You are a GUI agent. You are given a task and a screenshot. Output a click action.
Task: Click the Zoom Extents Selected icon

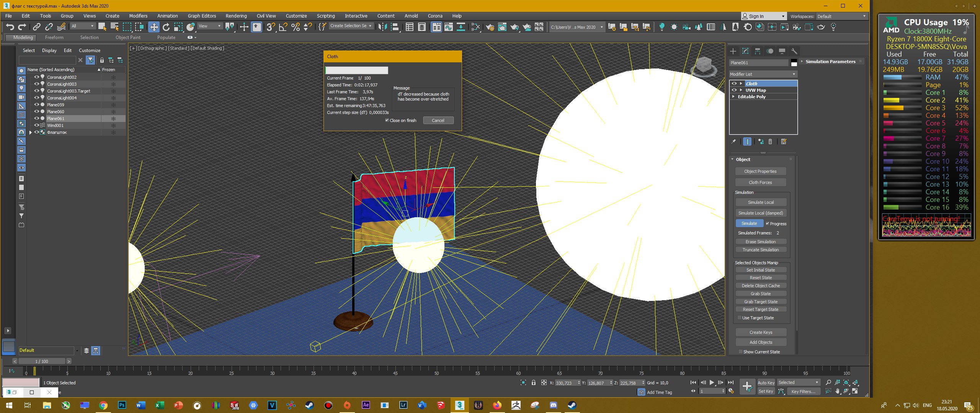[x=846, y=382]
